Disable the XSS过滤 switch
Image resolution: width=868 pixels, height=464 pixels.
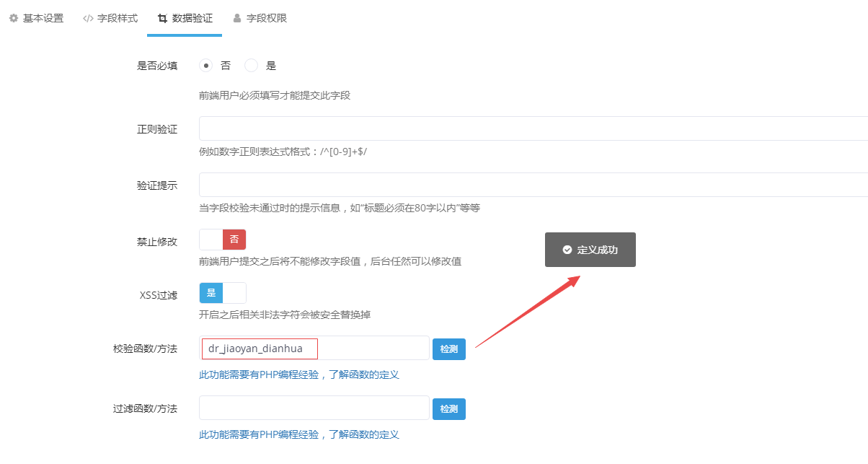coord(222,292)
